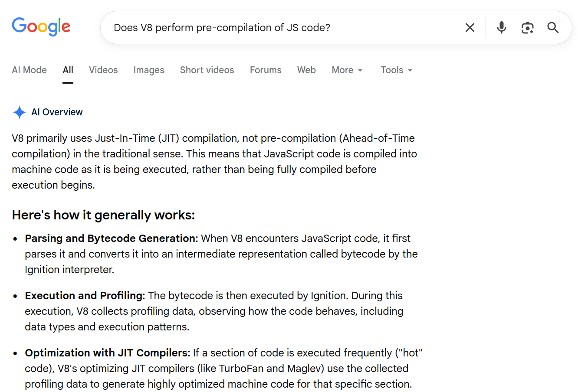Click the "Here's how it generally works" heading
This screenshot has width=578, height=392.
103,215
